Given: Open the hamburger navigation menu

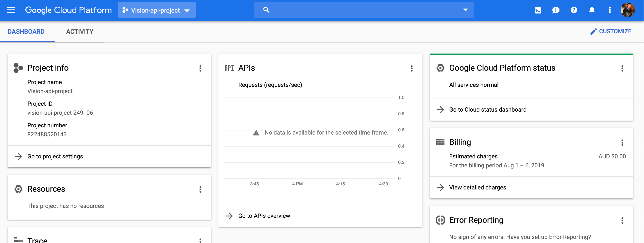Looking at the screenshot, I should (11, 10).
